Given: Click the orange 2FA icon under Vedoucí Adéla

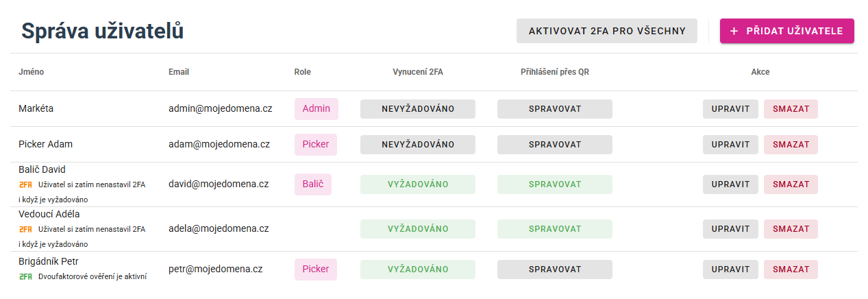Looking at the screenshot, I should tap(25, 229).
